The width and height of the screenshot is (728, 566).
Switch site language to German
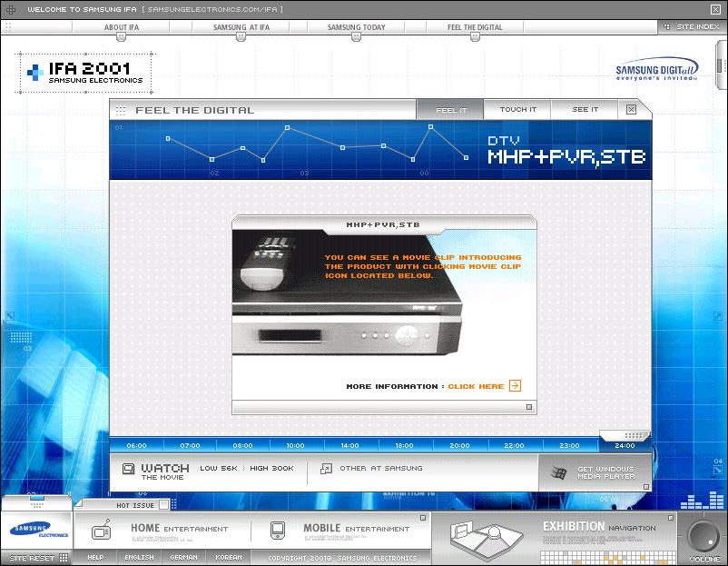[x=184, y=558]
